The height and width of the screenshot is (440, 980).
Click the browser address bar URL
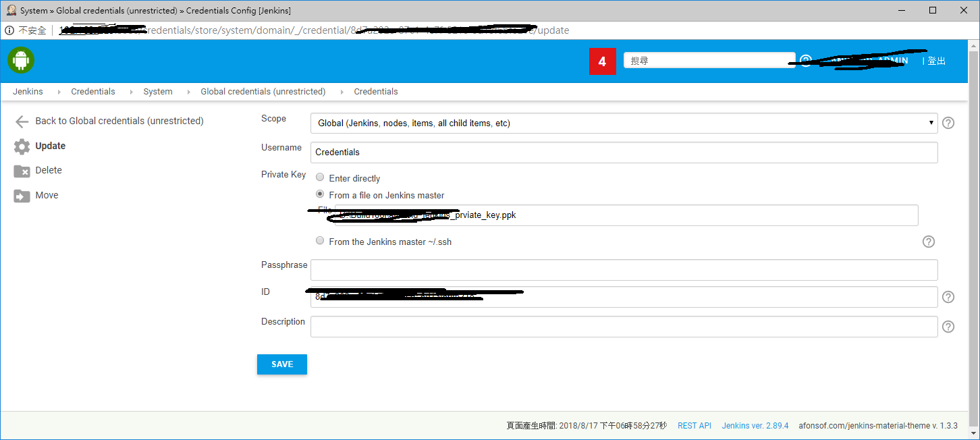(315, 30)
